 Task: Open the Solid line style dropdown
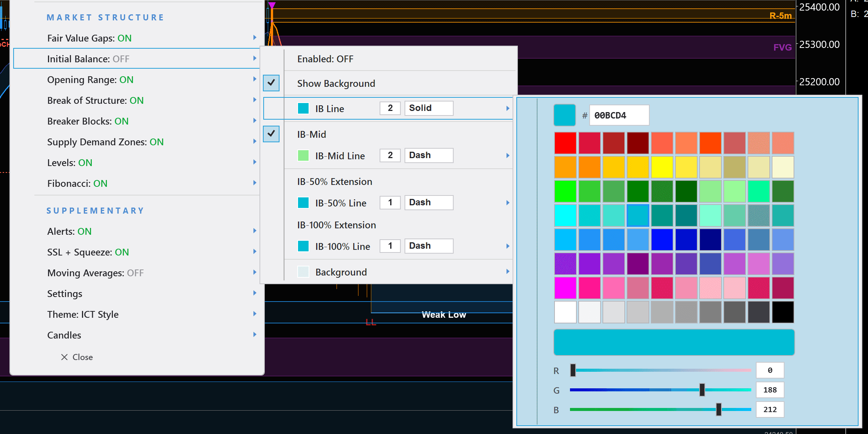pyautogui.click(x=428, y=108)
